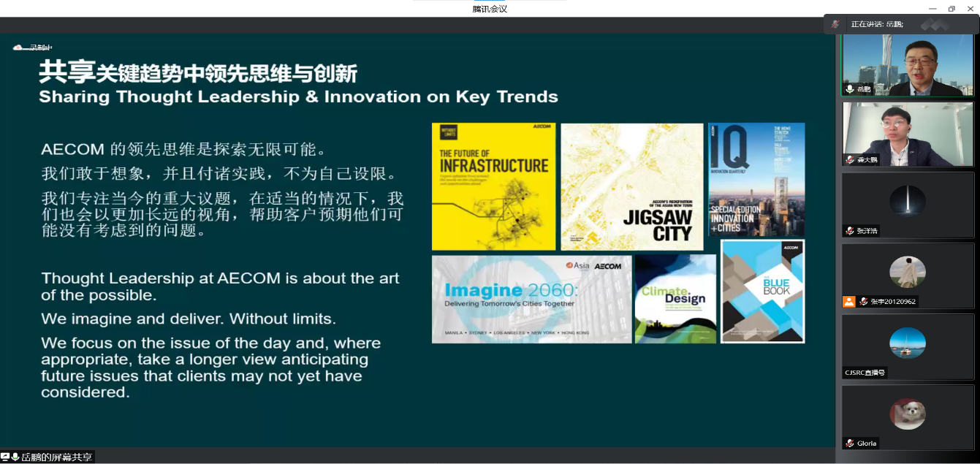Screen dimensions: 980x464
Task: Click the sailboat avatar of CJSRC直播号
Action: pyautogui.click(x=908, y=343)
